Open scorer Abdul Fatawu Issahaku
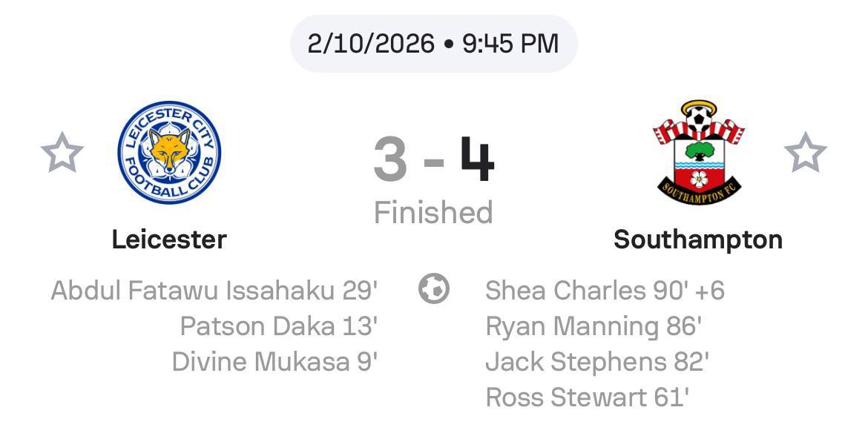Image resolution: width=868 pixels, height=436 pixels. [214, 291]
